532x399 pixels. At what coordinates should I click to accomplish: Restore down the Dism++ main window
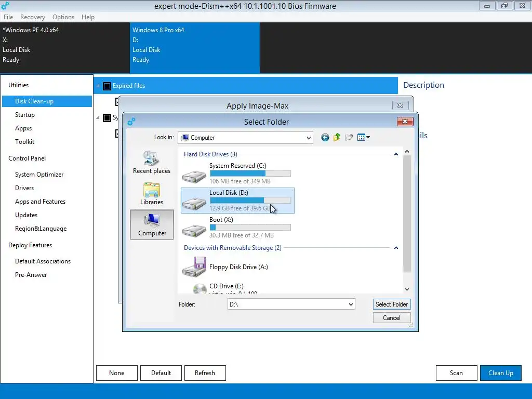[504, 6]
